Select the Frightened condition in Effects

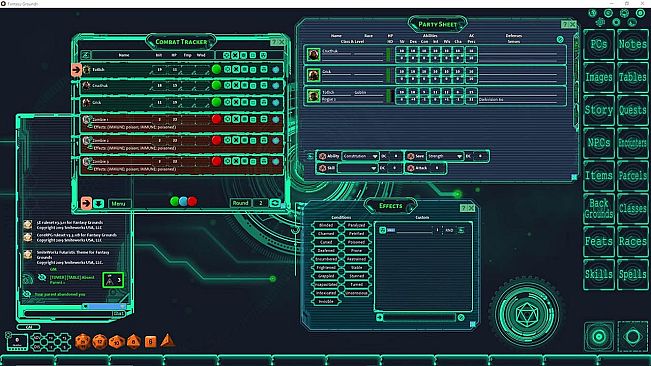pyautogui.click(x=326, y=268)
